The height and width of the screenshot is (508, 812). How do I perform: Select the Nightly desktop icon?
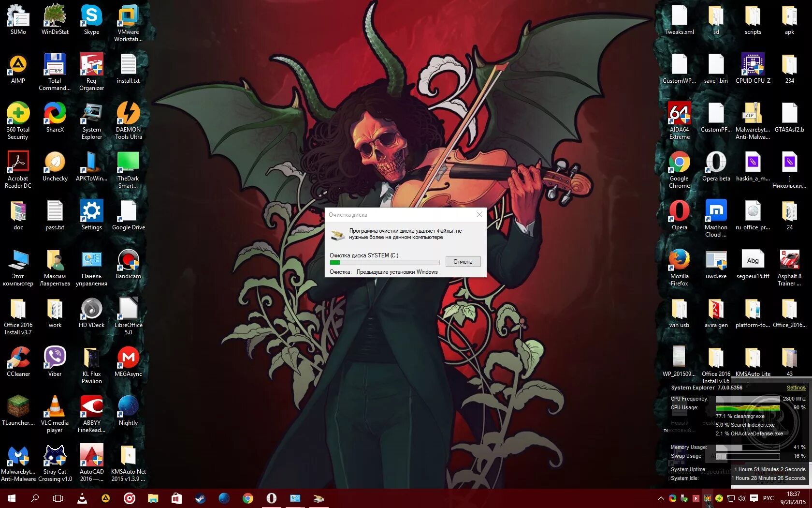pyautogui.click(x=129, y=411)
